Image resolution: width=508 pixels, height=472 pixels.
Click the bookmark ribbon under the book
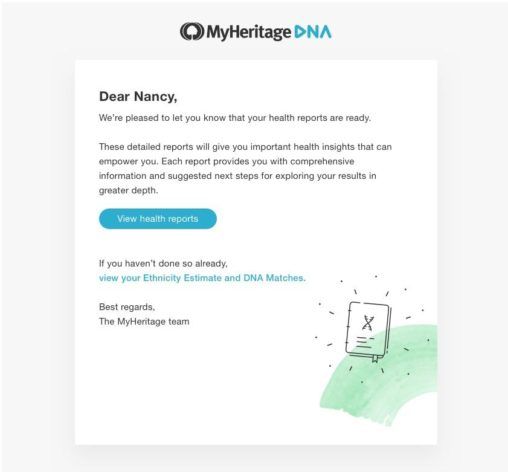(x=375, y=359)
